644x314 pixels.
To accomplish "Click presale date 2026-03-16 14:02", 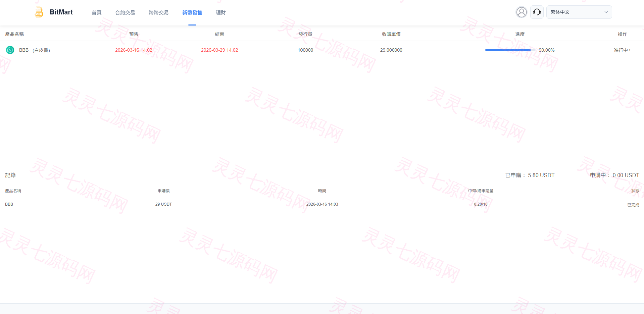I will [134, 50].
